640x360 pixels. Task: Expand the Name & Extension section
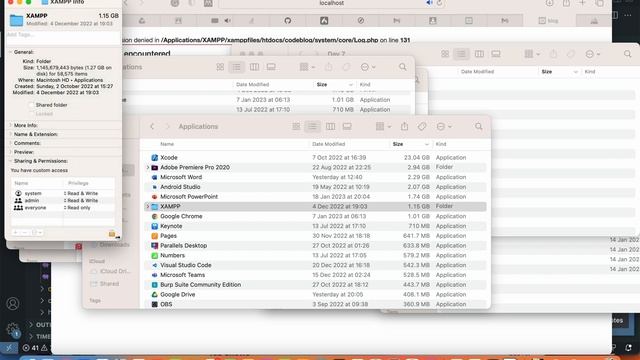(x=11, y=134)
